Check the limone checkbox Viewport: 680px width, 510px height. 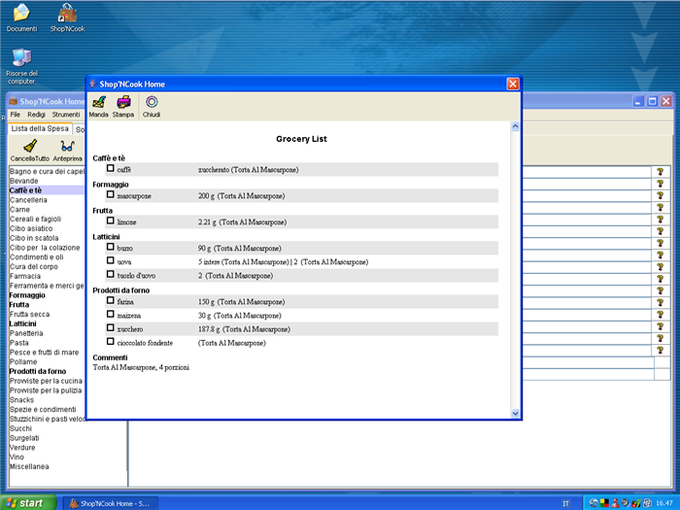(x=111, y=220)
